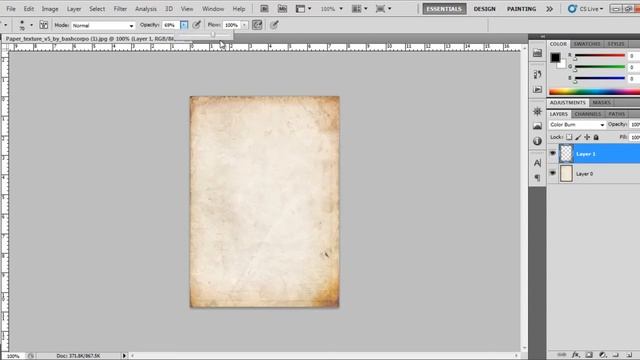Open the Arrange Documents dropdown

359,9
